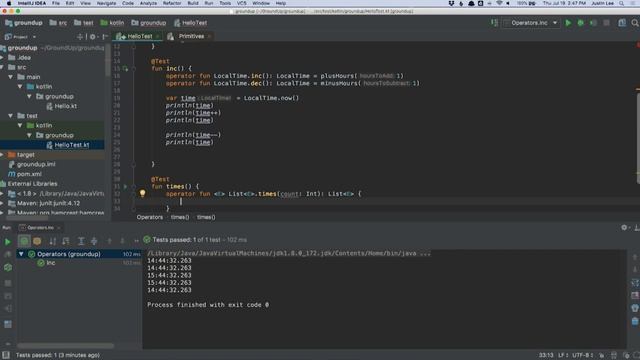
Task: Select pom.xml in project tree
Action: (25, 174)
